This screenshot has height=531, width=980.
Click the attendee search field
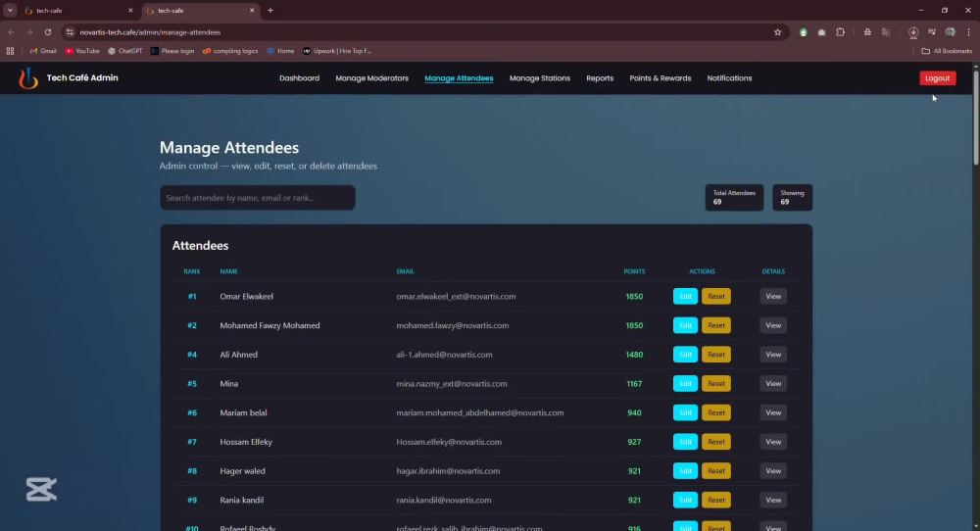pyautogui.click(x=258, y=197)
